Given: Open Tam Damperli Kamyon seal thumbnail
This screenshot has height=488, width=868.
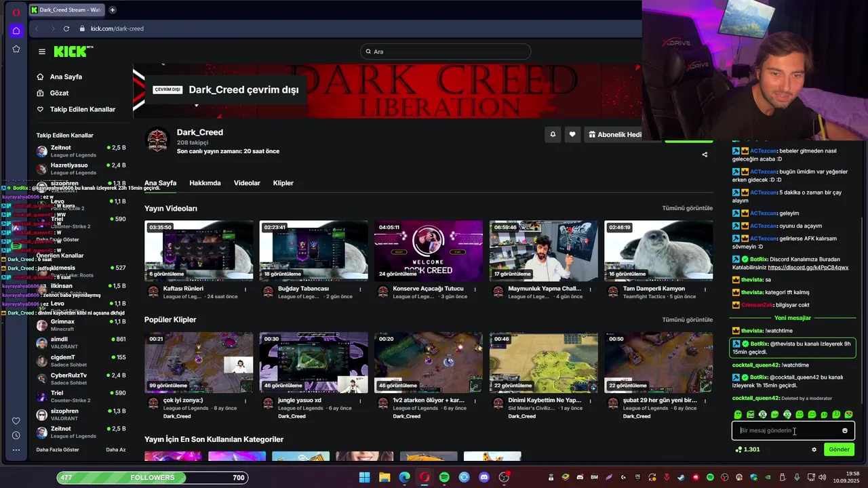Looking at the screenshot, I should coord(658,251).
